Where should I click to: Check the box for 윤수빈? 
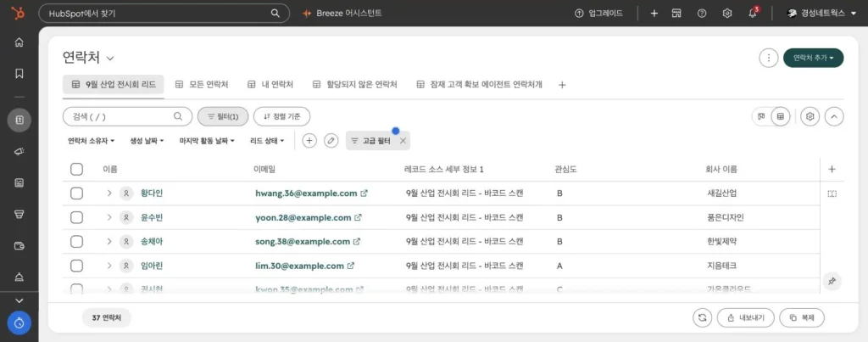[x=76, y=218]
